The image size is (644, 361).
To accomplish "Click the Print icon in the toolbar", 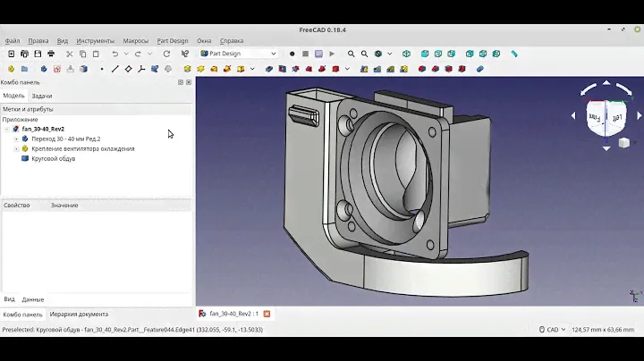I will click(x=51, y=54).
